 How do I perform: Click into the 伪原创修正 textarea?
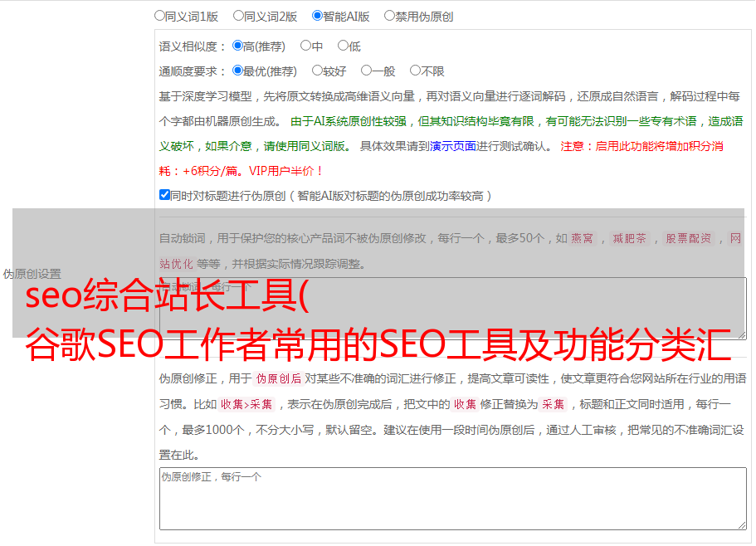[x=453, y=499]
